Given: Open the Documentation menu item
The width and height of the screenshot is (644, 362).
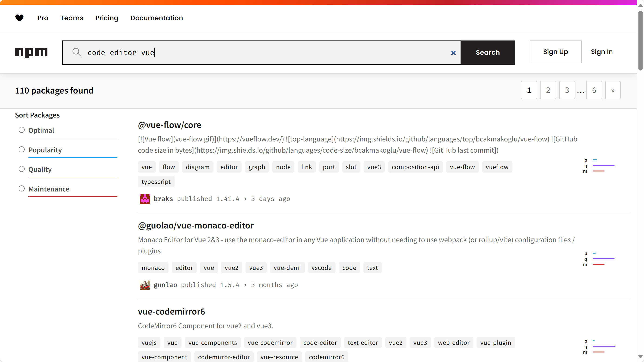Looking at the screenshot, I should pyautogui.click(x=157, y=18).
